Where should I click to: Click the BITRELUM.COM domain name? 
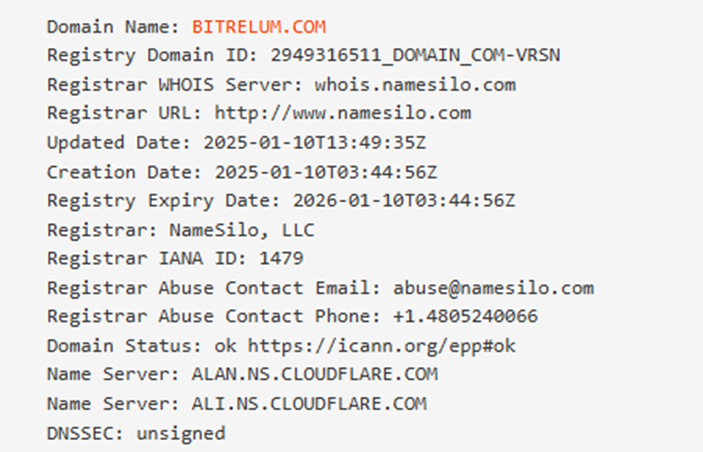(x=259, y=27)
